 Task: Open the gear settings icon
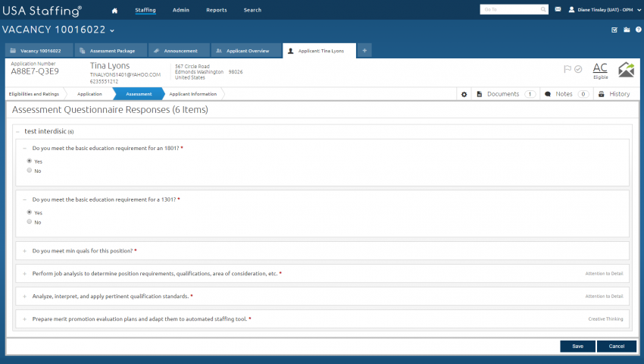[464, 94]
